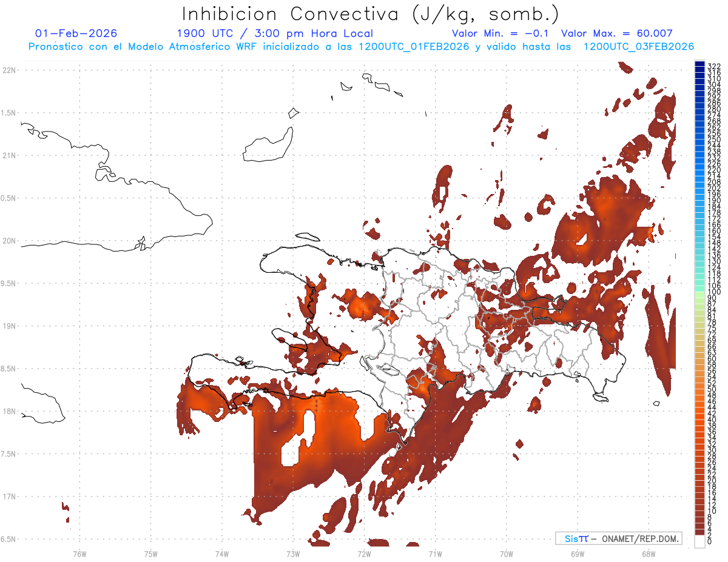Click the '75W' longitude label

point(151,554)
